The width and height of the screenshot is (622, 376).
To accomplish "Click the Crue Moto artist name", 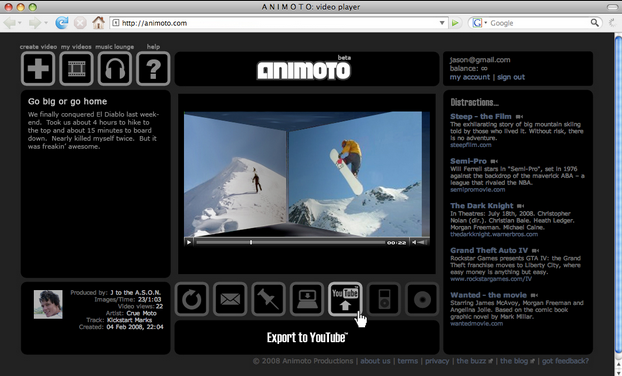I will click(x=142, y=313).
